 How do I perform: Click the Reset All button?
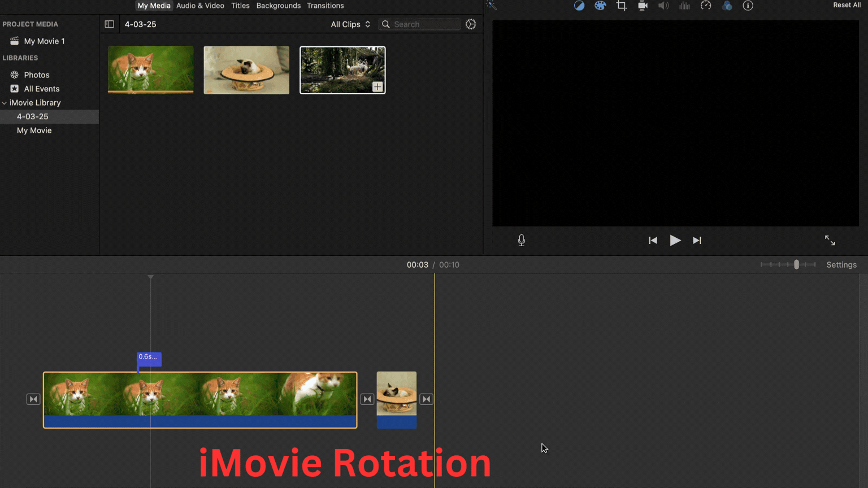tap(847, 5)
